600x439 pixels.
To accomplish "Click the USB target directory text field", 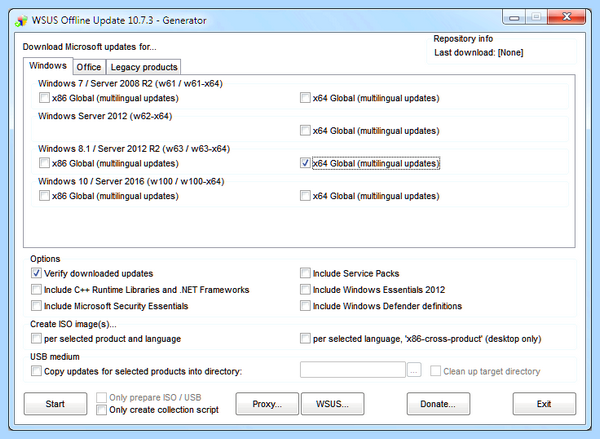I will tap(352, 370).
